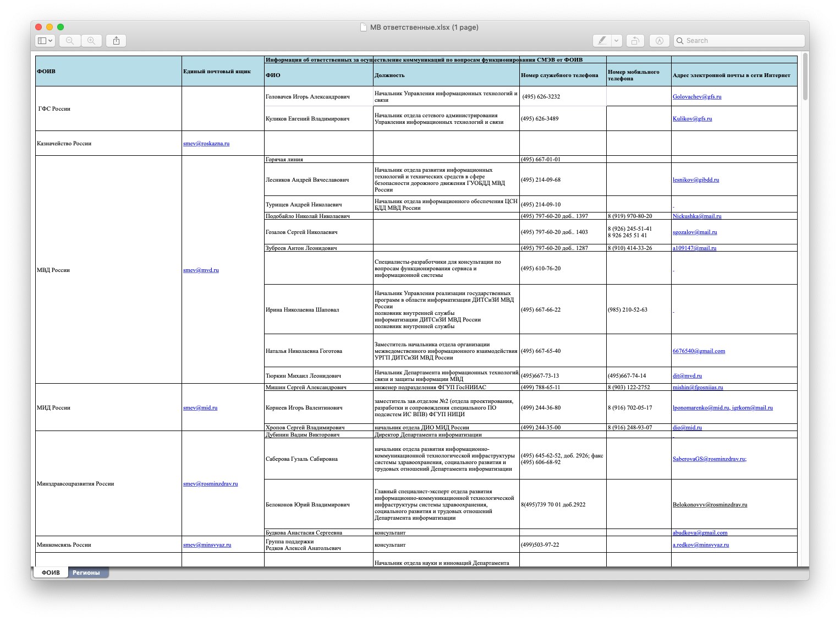Select cell Казначейство России
This screenshot has width=840, height=621.
109,143
